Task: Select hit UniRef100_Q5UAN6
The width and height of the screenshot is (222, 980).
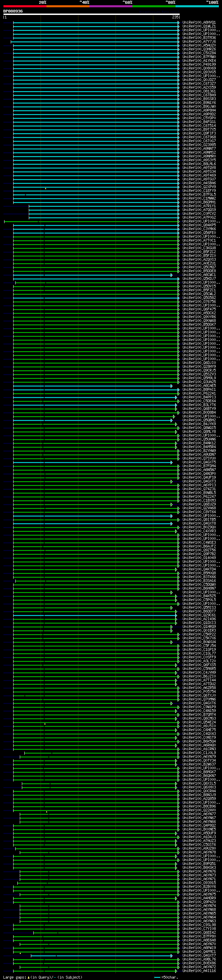Action: [199, 439]
